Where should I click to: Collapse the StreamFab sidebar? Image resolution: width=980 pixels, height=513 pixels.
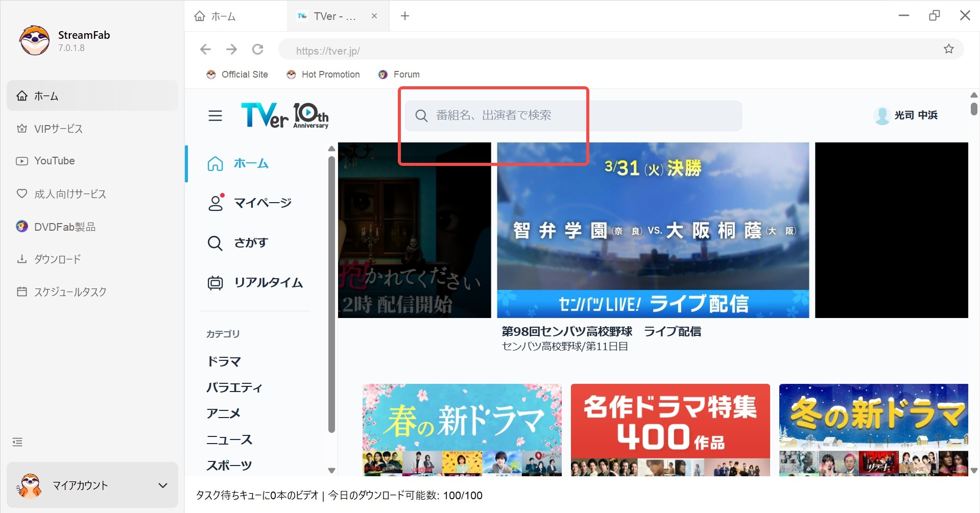(x=17, y=441)
